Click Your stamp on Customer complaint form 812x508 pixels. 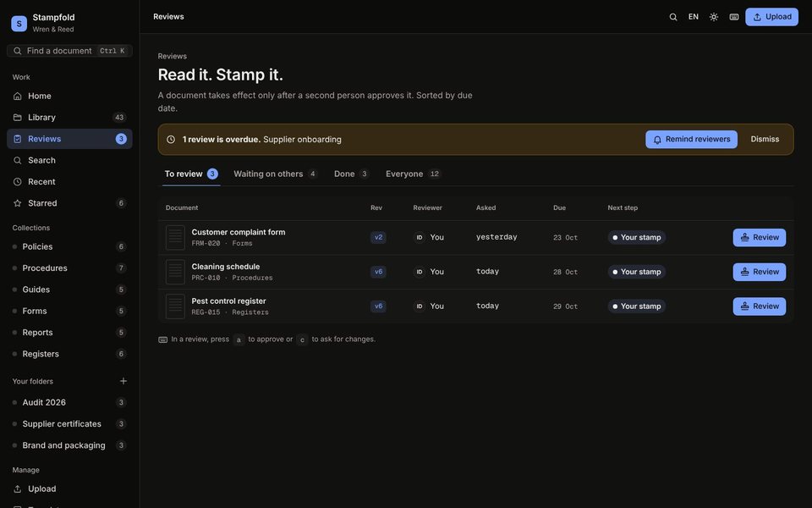[x=636, y=237]
